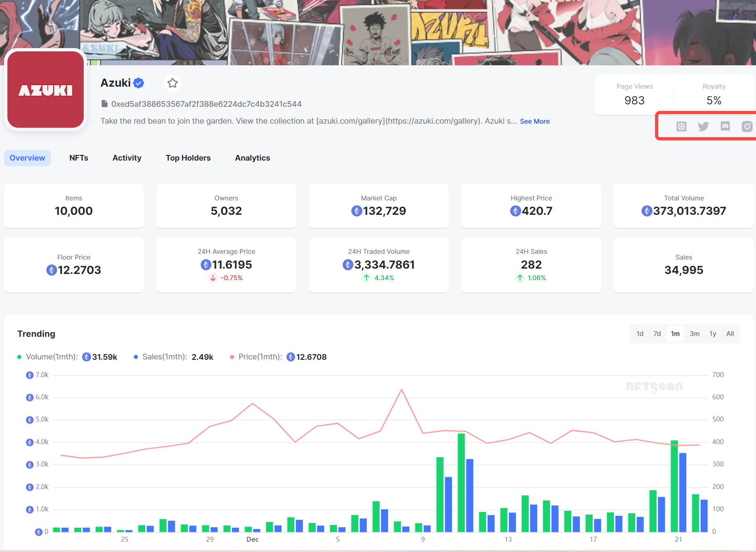
Task: Go to the Top Holders tab
Action: (x=188, y=158)
